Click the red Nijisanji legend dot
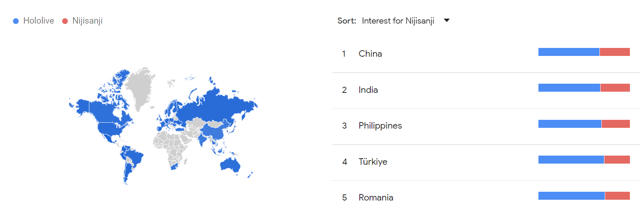 click(x=65, y=21)
